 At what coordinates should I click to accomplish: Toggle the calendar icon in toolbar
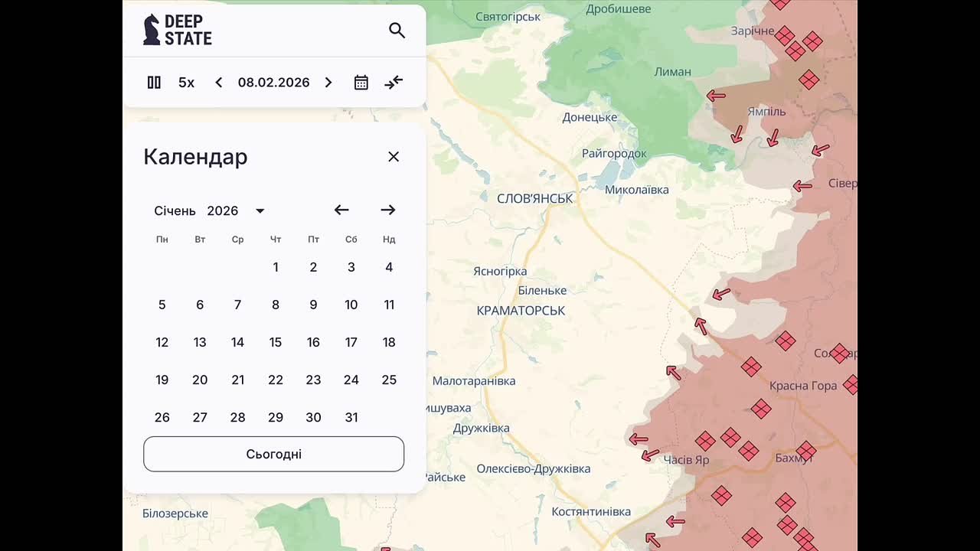[x=361, y=83]
